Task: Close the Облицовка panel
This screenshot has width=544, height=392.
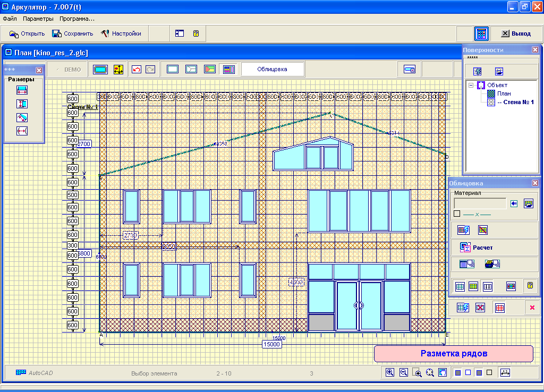Action: tap(535, 183)
